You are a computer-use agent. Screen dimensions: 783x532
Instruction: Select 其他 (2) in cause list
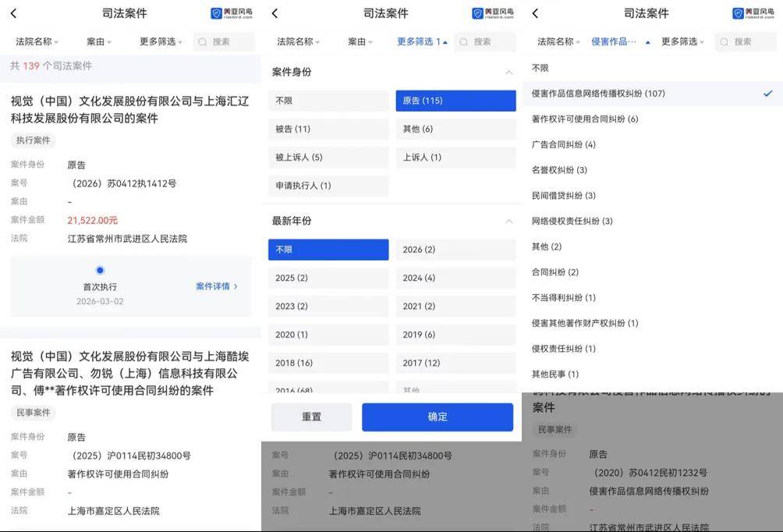point(652,246)
